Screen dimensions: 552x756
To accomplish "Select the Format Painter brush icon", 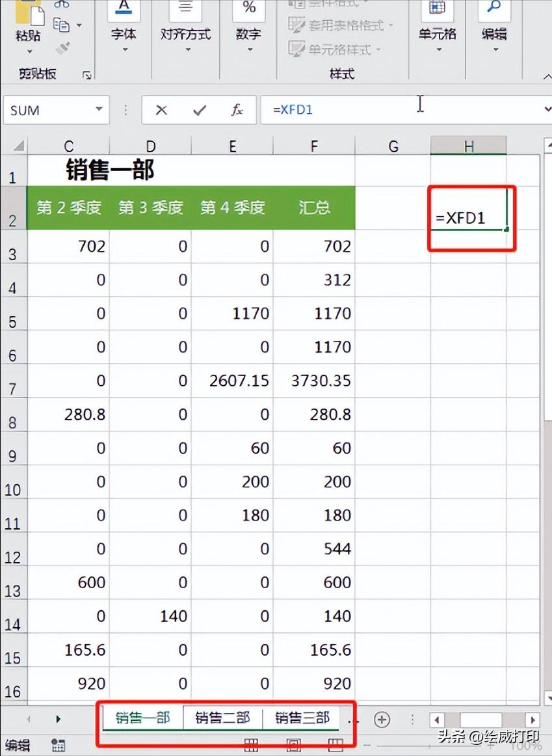I will click(x=62, y=47).
